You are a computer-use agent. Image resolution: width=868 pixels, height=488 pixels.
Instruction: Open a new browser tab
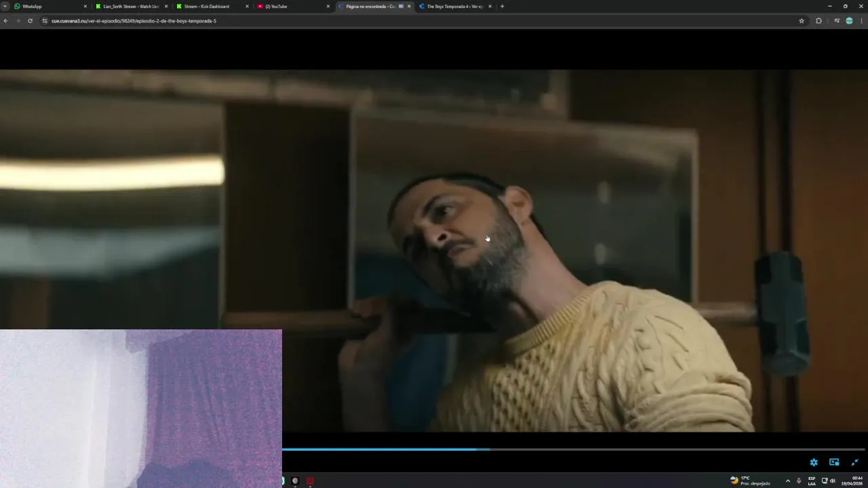(502, 6)
